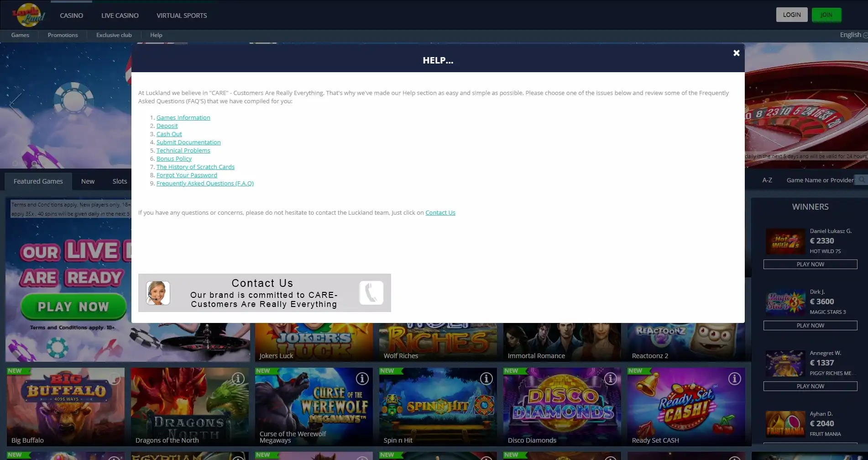The height and width of the screenshot is (460, 868).
Task: Click the support agent avatar icon
Action: (158, 293)
